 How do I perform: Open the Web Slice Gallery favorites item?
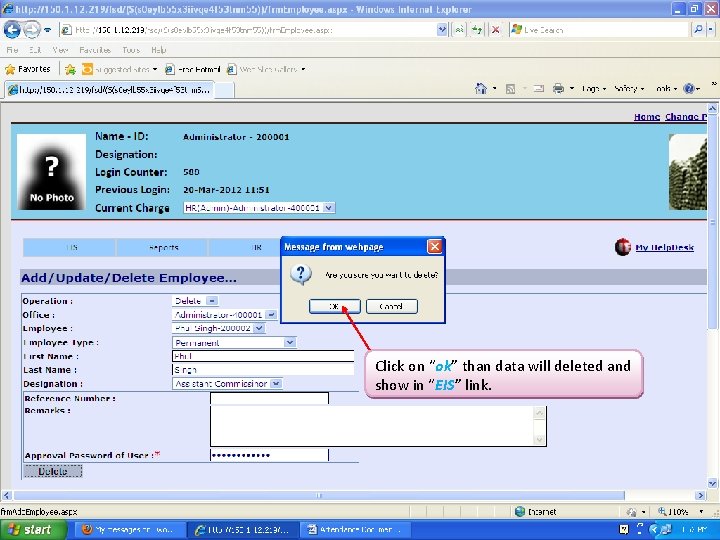(x=266, y=69)
